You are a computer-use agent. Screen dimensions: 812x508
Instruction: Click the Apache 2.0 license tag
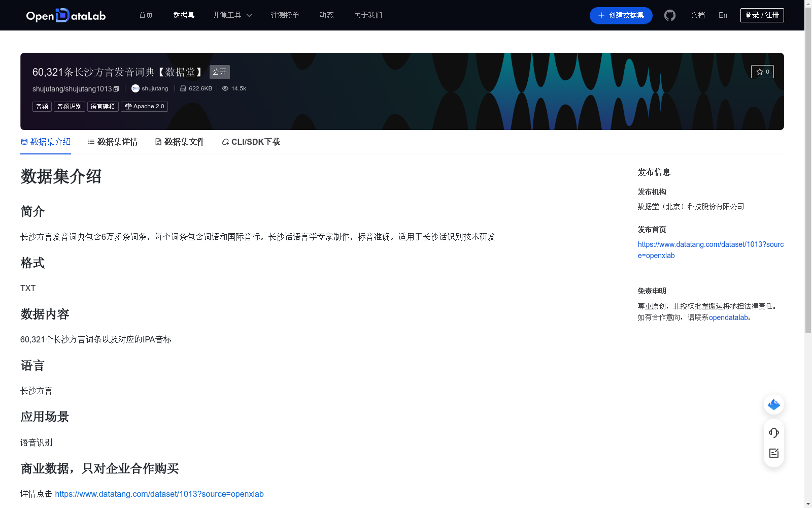145,107
